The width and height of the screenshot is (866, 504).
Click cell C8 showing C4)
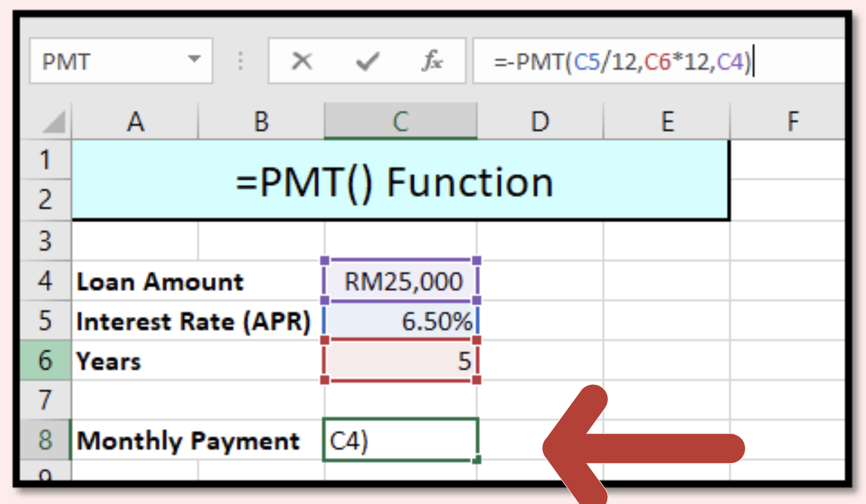(401, 440)
